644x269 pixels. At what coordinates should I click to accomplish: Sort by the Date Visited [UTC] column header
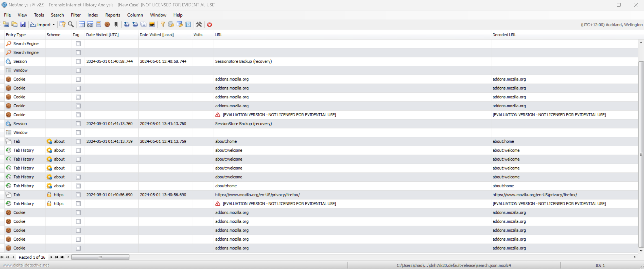pyautogui.click(x=103, y=35)
